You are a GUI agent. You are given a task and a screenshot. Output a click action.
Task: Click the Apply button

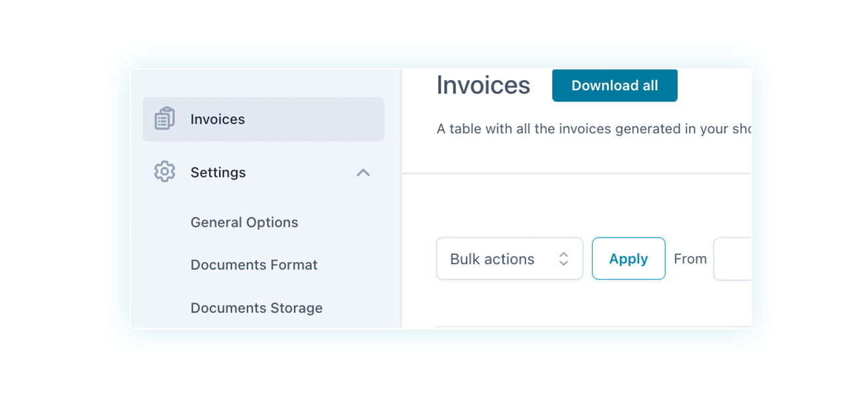pos(628,258)
